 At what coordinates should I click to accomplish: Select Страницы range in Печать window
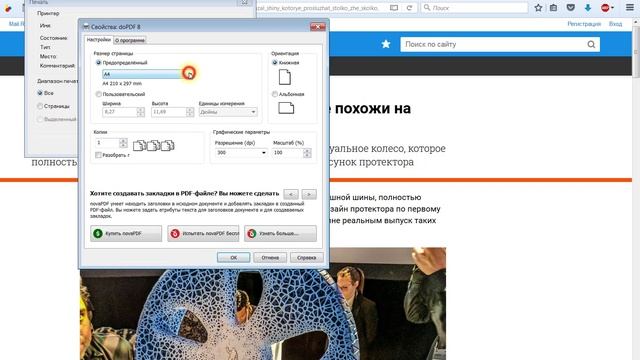pos(40,106)
